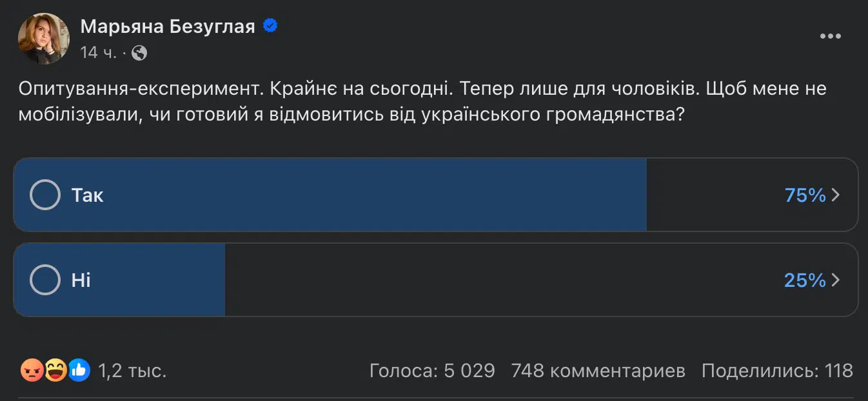
Task: Open the 1,2 тыс. reactions count
Action: click(132, 371)
